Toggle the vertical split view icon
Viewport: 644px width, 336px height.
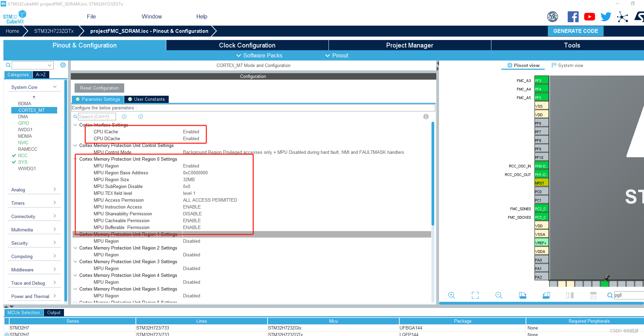click(570, 295)
